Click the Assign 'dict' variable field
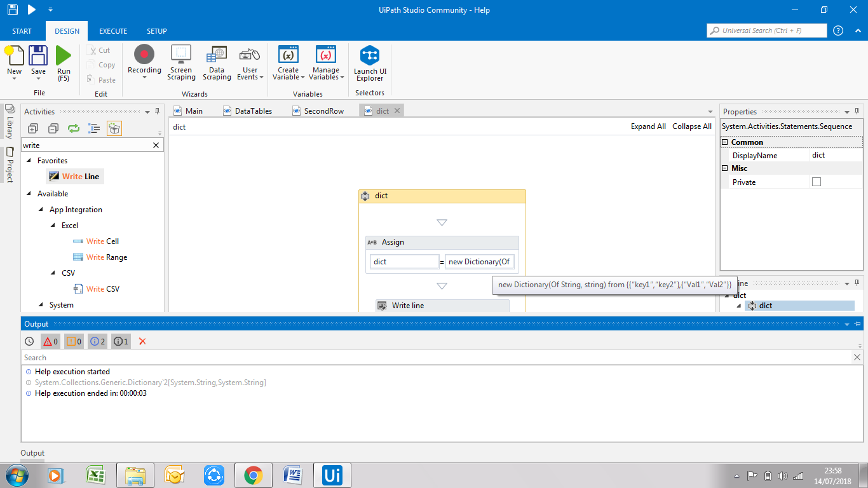Image resolution: width=868 pixels, height=488 pixels. [x=404, y=262]
